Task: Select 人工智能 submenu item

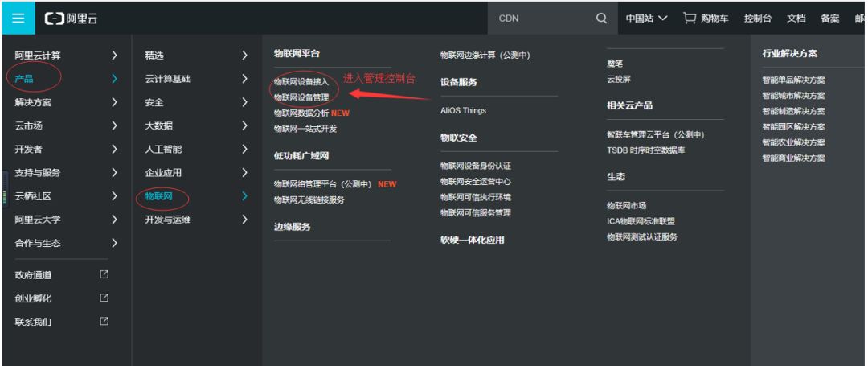Action: click(x=163, y=149)
